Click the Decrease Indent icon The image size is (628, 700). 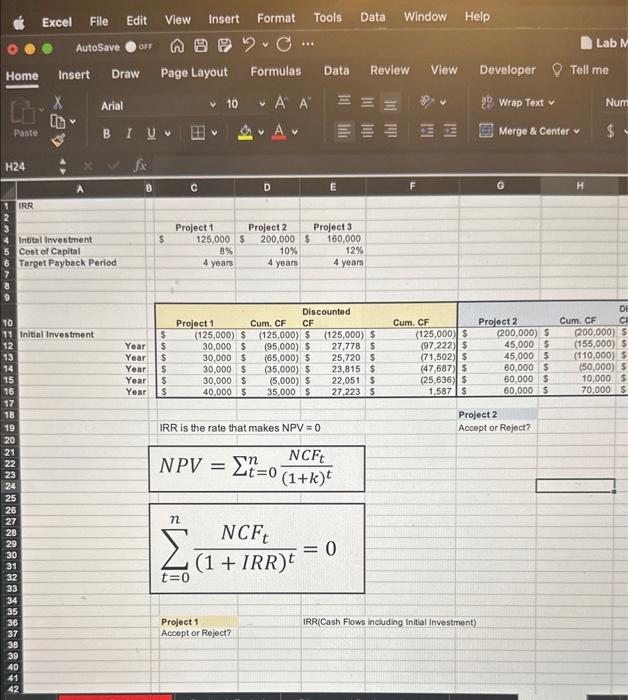(426, 131)
